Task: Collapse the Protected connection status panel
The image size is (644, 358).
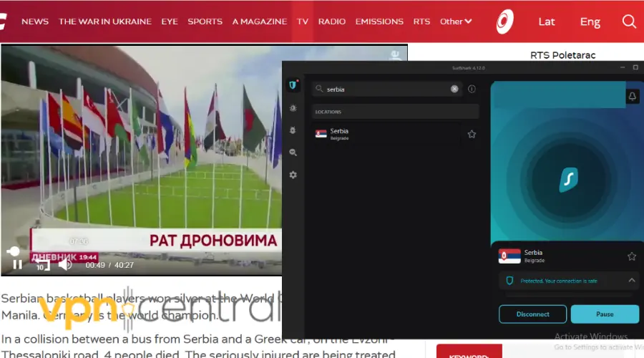Action: 632,281
